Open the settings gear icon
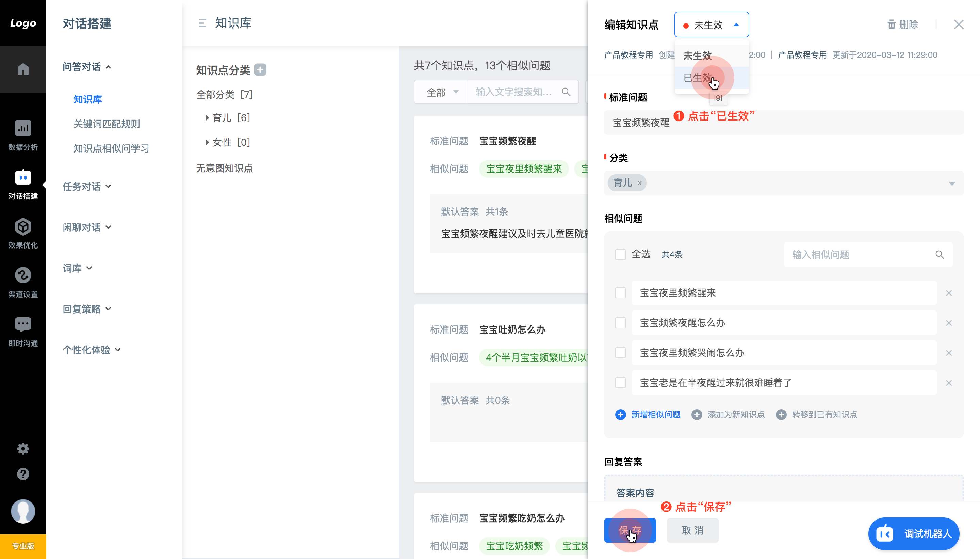The image size is (980, 559). 23,448
